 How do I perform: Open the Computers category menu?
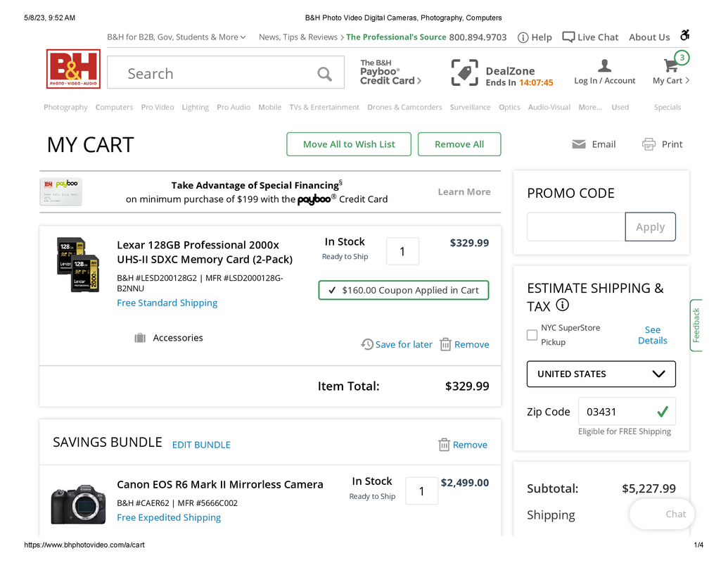click(x=114, y=107)
